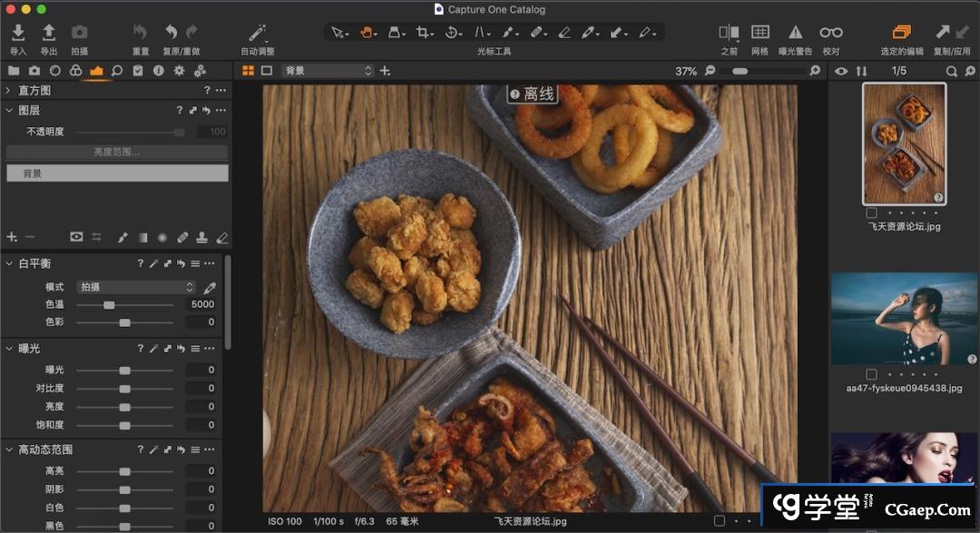Open the Capture camera tool tab
The height and width of the screenshot is (533, 980).
[34, 71]
